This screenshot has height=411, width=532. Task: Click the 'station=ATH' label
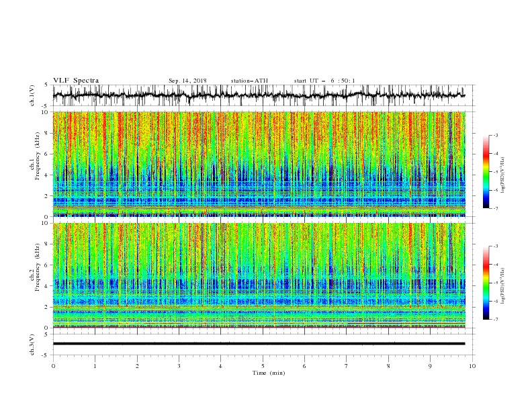[249, 81]
